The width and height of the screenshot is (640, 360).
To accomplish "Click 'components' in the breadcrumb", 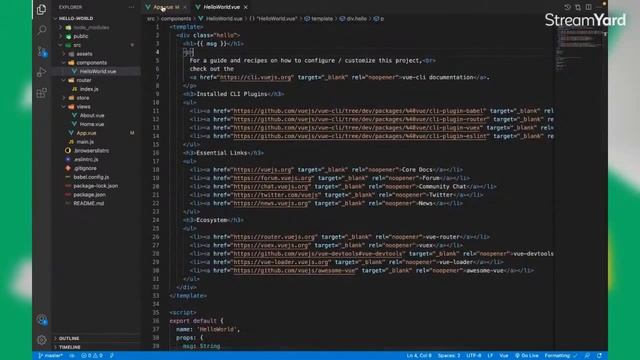I will pos(176,19).
